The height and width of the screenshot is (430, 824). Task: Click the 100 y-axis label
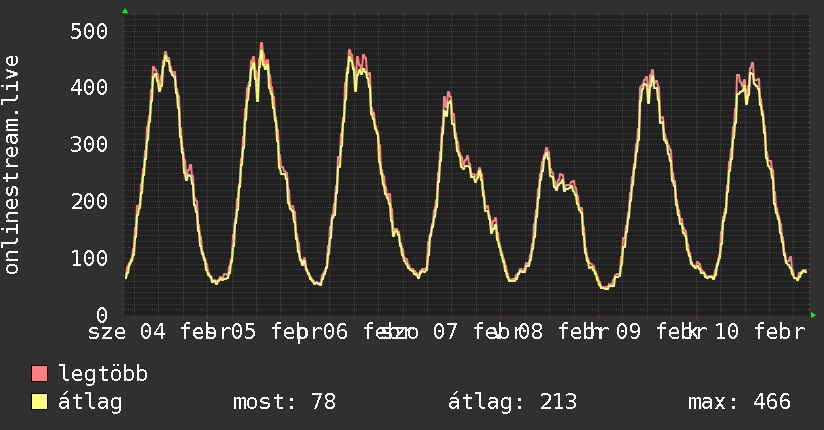[x=89, y=258]
